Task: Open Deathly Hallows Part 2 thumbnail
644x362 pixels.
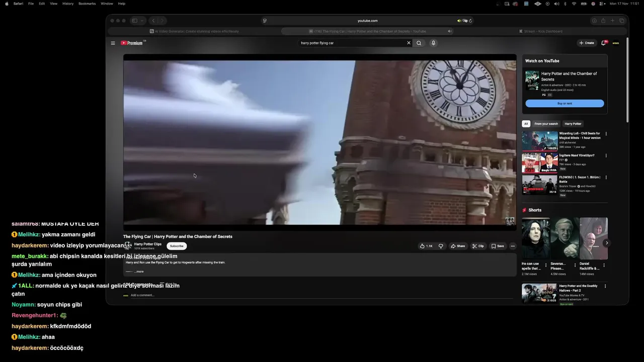Action: click(x=539, y=294)
